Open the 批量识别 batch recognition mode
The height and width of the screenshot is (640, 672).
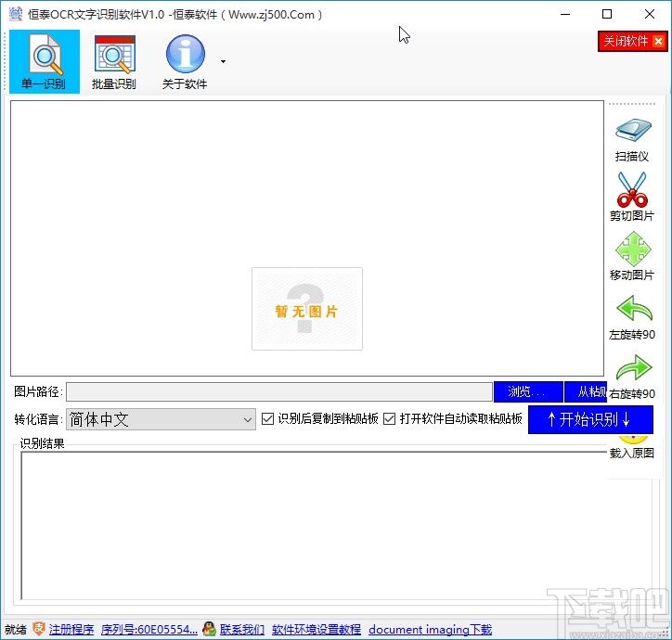[x=114, y=62]
